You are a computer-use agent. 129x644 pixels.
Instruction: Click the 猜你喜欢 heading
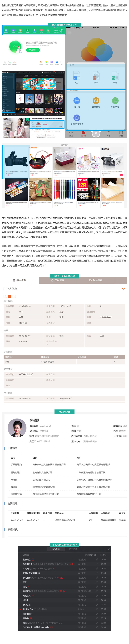(64, 145)
